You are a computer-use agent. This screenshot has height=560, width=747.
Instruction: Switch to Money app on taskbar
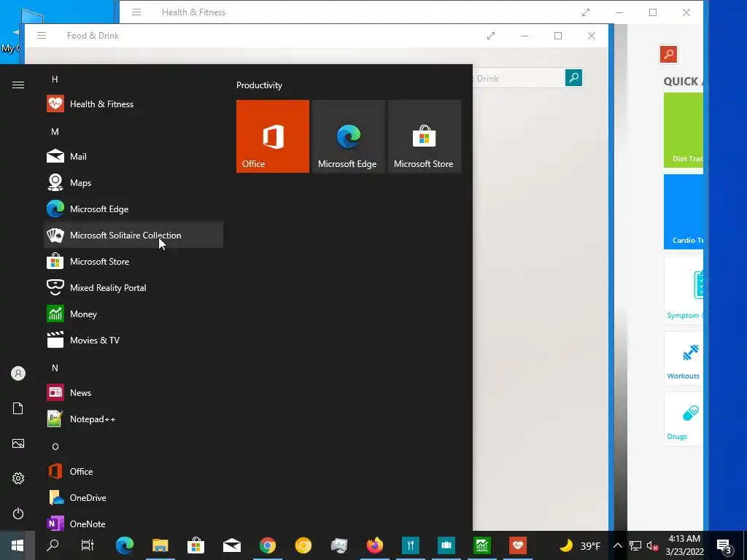pyautogui.click(x=481, y=545)
